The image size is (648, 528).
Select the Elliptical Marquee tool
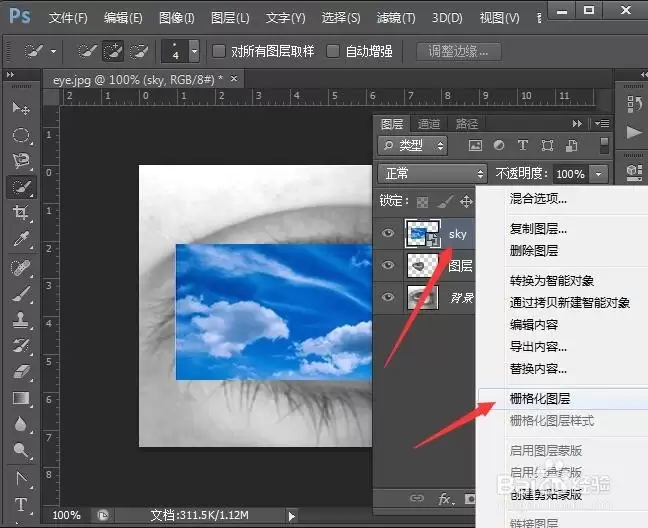point(21,135)
